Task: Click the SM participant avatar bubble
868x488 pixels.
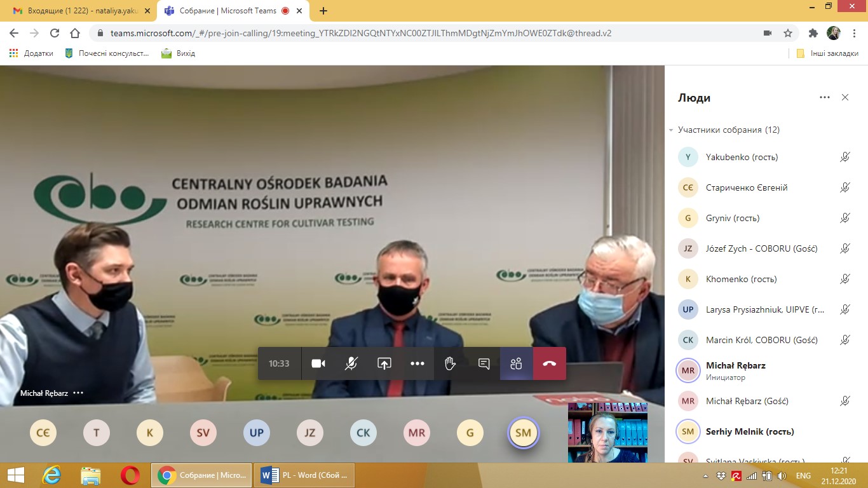Action: (x=523, y=433)
